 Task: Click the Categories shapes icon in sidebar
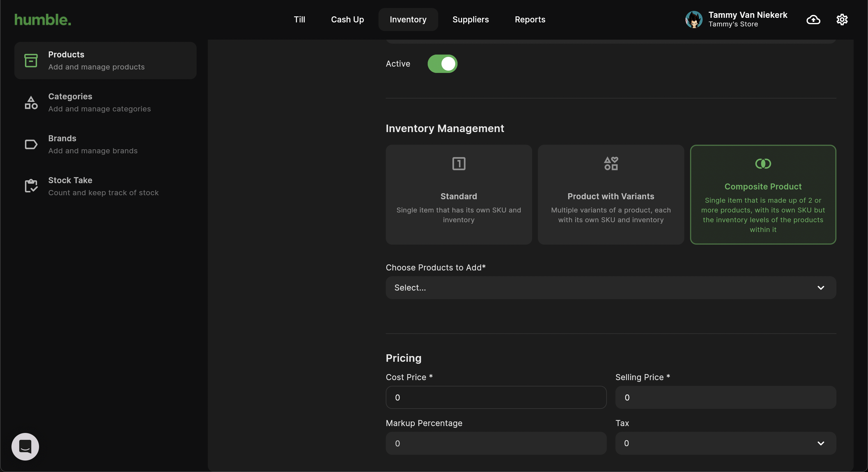click(31, 102)
